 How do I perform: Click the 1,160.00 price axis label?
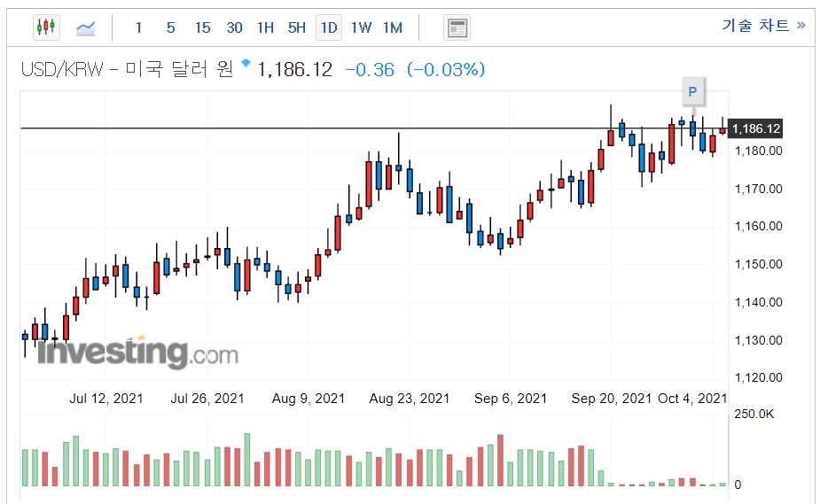coord(758,226)
